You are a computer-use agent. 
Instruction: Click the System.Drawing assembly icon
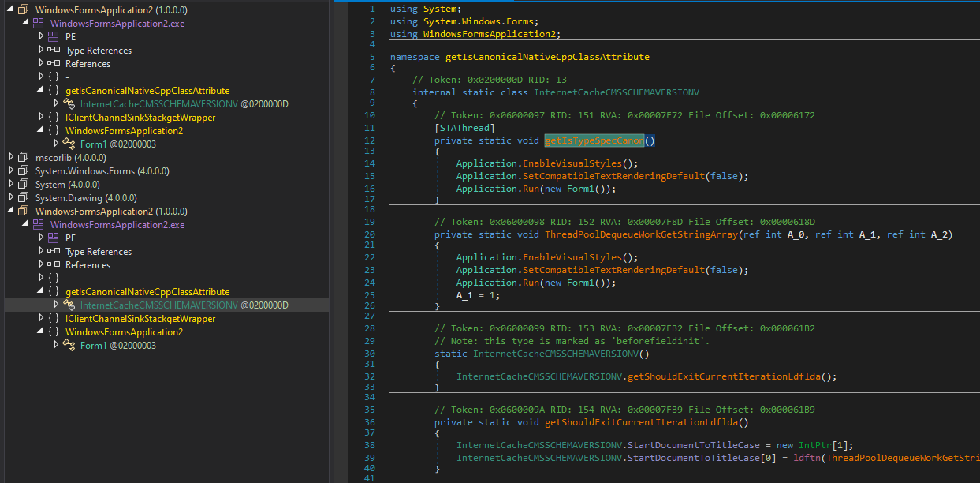coord(23,198)
